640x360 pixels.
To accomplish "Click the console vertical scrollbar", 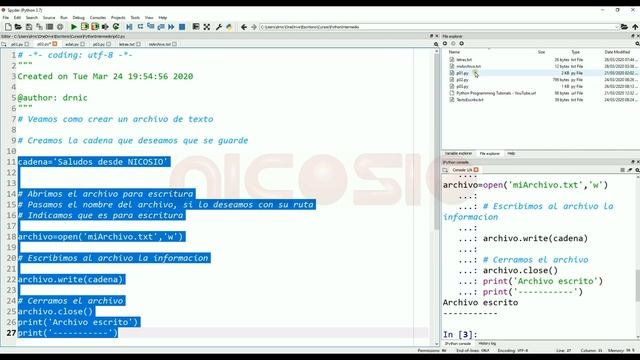I will pyautogui.click(x=638, y=286).
